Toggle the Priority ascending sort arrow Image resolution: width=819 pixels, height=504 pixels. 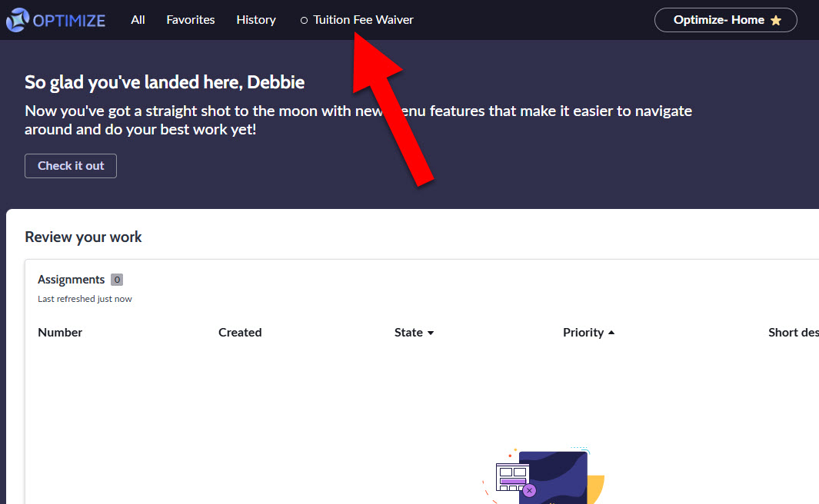coord(611,333)
